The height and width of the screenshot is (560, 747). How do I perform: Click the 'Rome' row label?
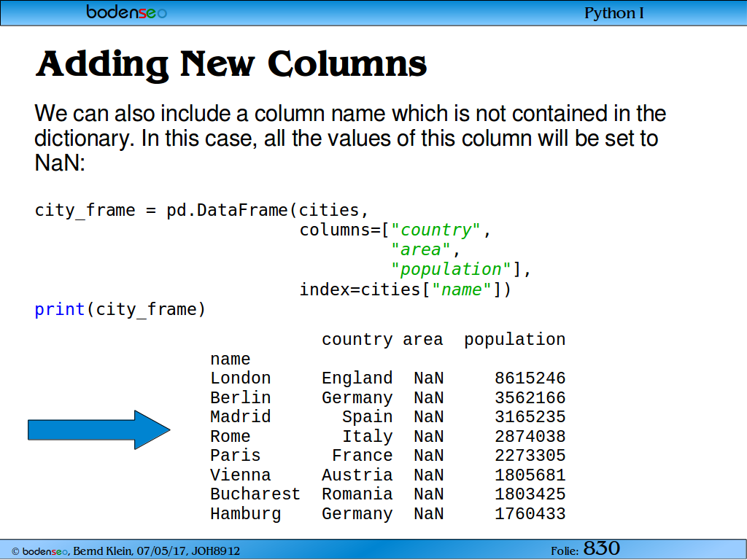(231, 436)
